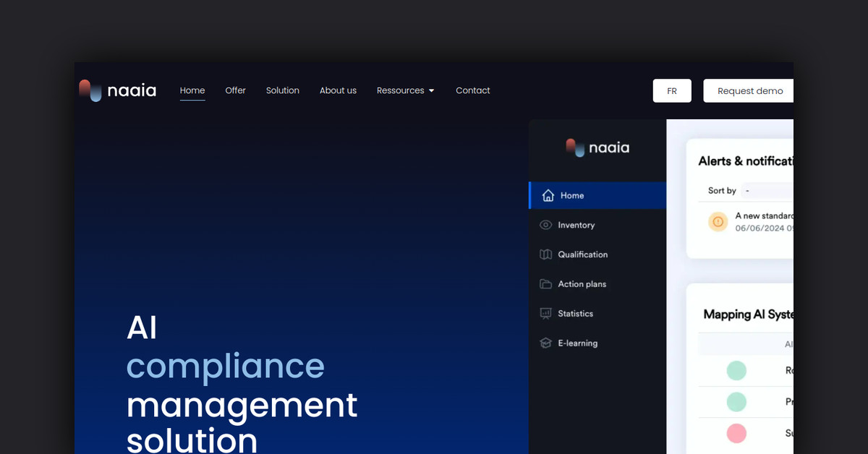The image size is (868, 454).
Task: Click the Request demo button
Action: 749,91
